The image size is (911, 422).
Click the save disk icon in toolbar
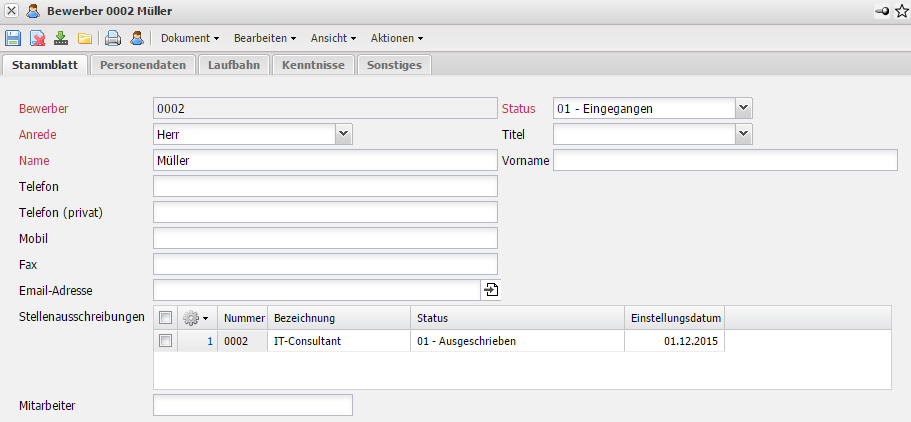click(13, 38)
